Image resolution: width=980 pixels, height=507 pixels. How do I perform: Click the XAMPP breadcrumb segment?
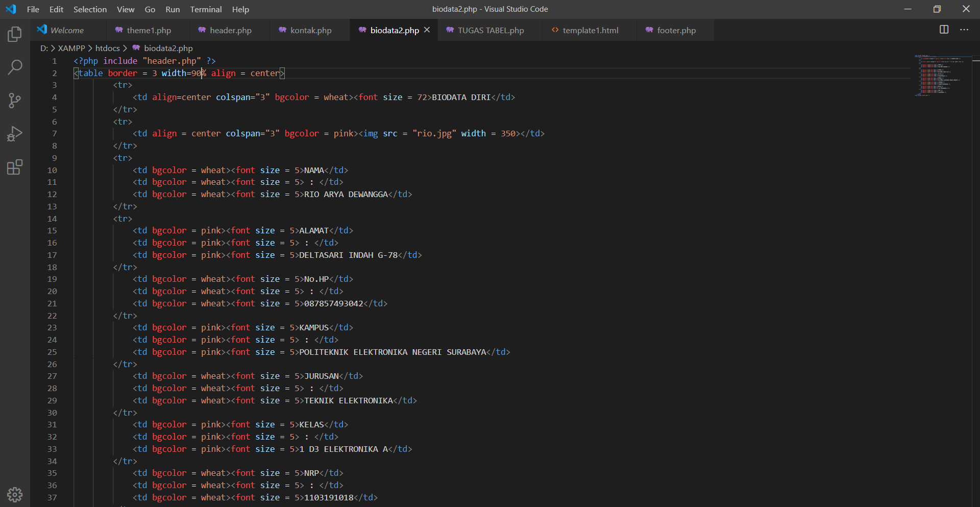(x=71, y=48)
